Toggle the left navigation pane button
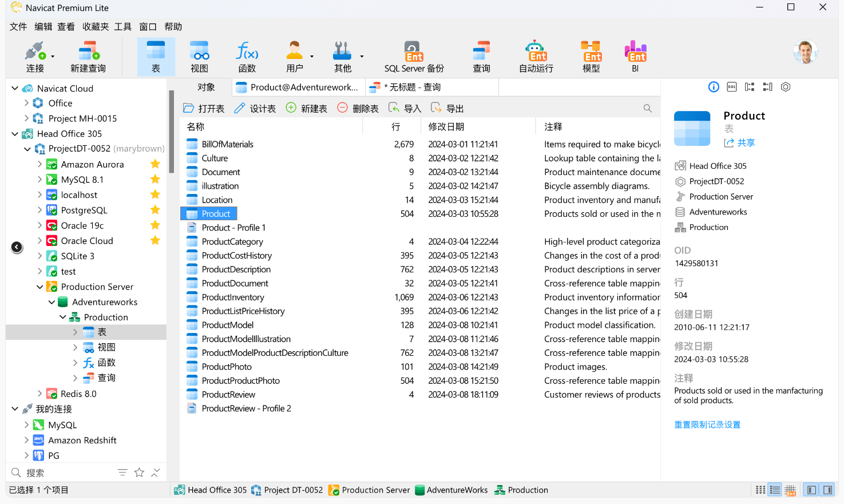This screenshot has height=504, width=844. point(811,490)
